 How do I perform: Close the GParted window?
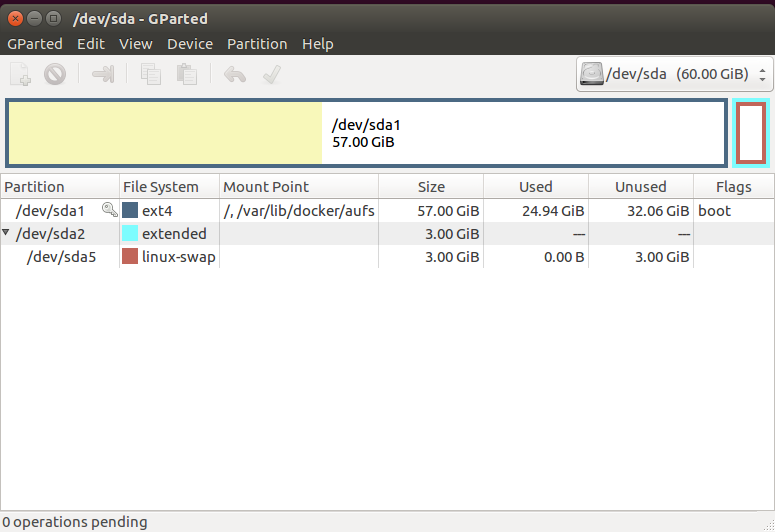[x=15, y=19]
